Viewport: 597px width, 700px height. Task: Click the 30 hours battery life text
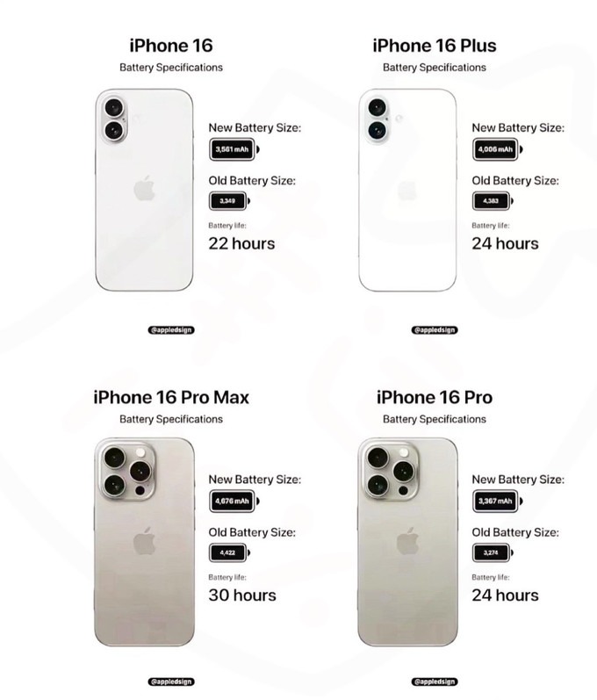pos(242,595)
